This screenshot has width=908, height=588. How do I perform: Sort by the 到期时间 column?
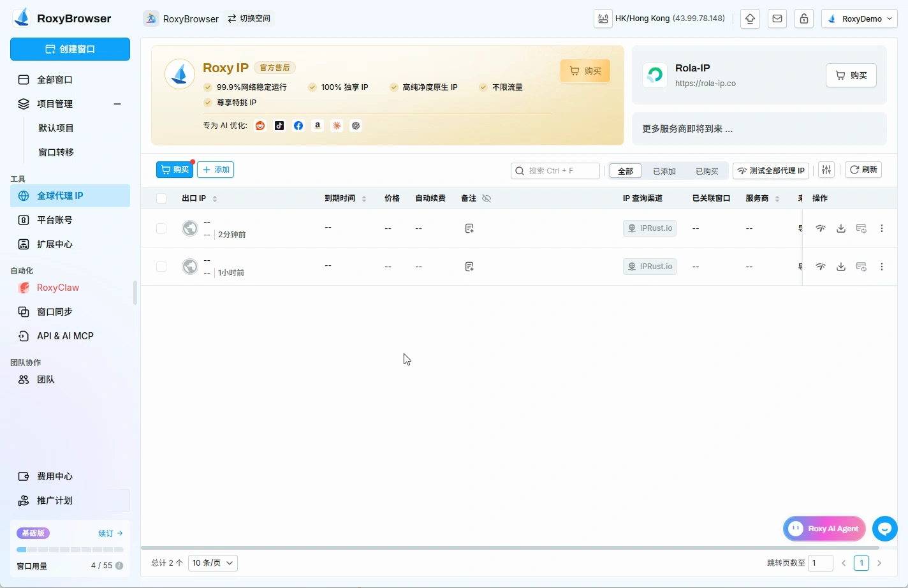[x=364, y=199]
